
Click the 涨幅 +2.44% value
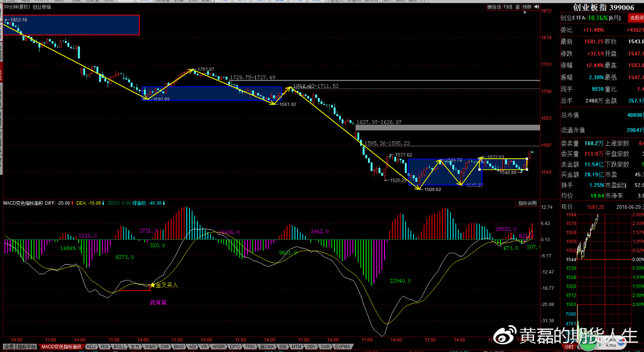point(596,65)
